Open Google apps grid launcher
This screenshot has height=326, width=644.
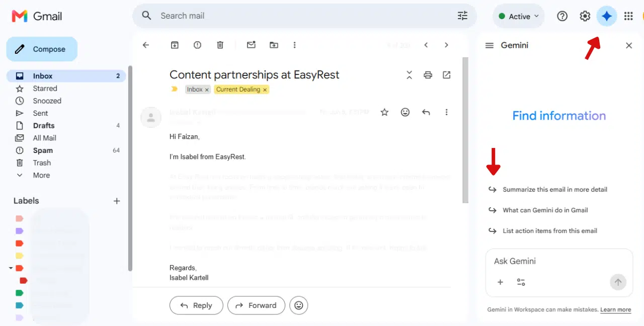[628, 16]
